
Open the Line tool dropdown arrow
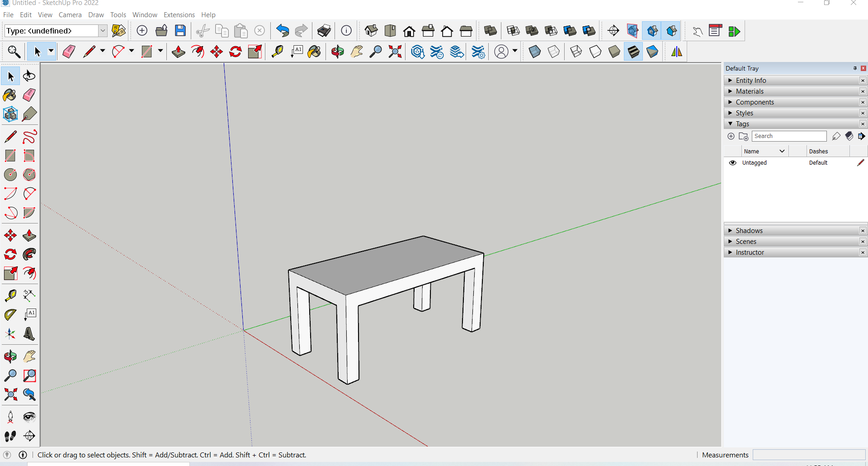pos(103,51)
